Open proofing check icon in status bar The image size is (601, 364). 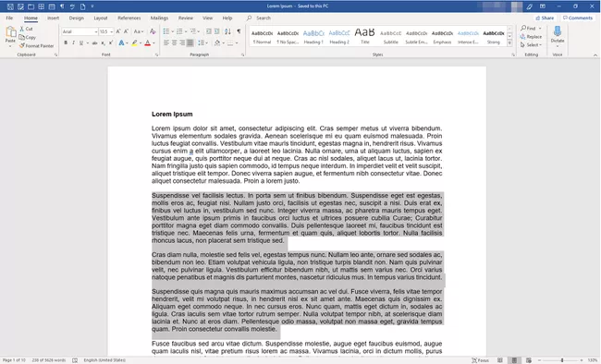point(75,360)
